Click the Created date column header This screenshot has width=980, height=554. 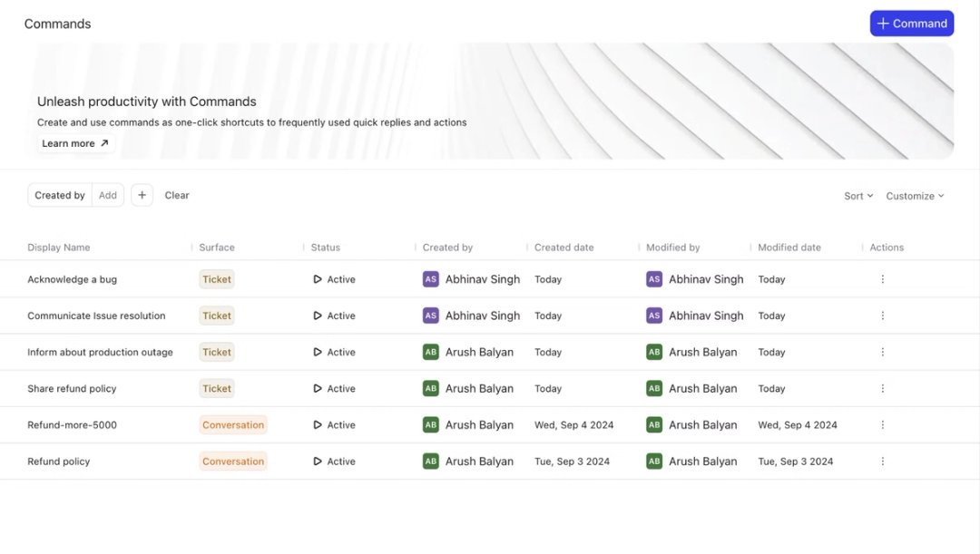(563, 248)
